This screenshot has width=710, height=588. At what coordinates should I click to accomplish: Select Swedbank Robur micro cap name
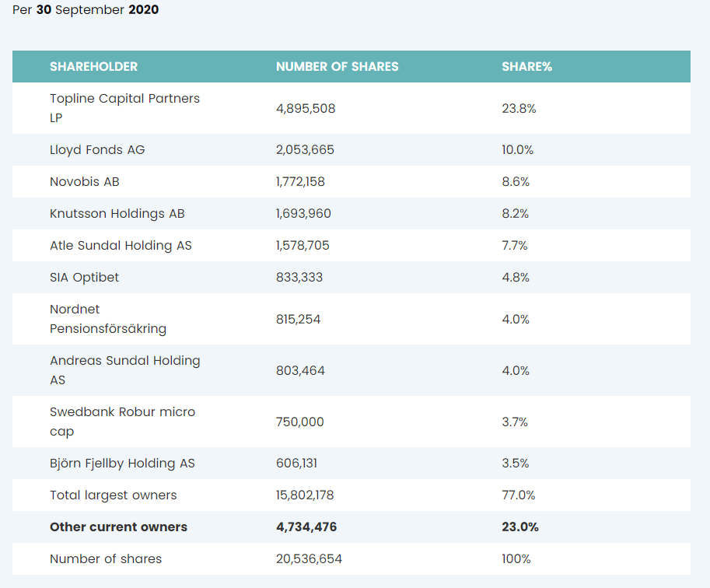tap(122, 422)
